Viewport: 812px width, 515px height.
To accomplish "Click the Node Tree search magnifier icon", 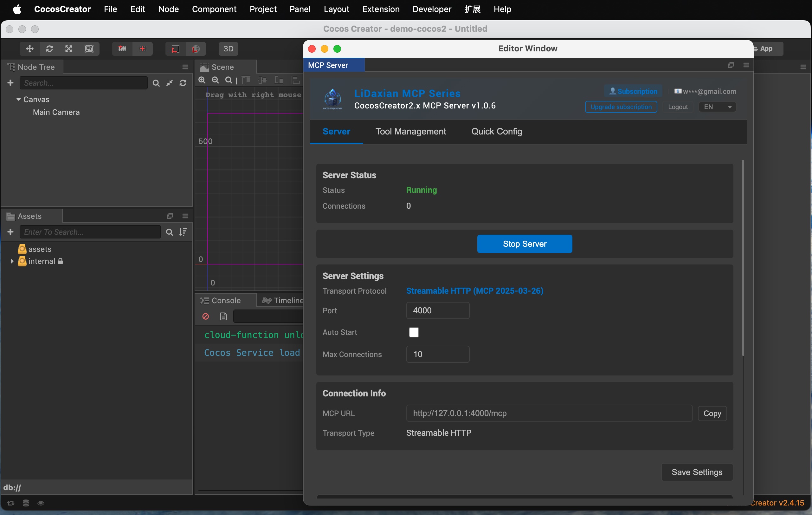I will point(156,83).
